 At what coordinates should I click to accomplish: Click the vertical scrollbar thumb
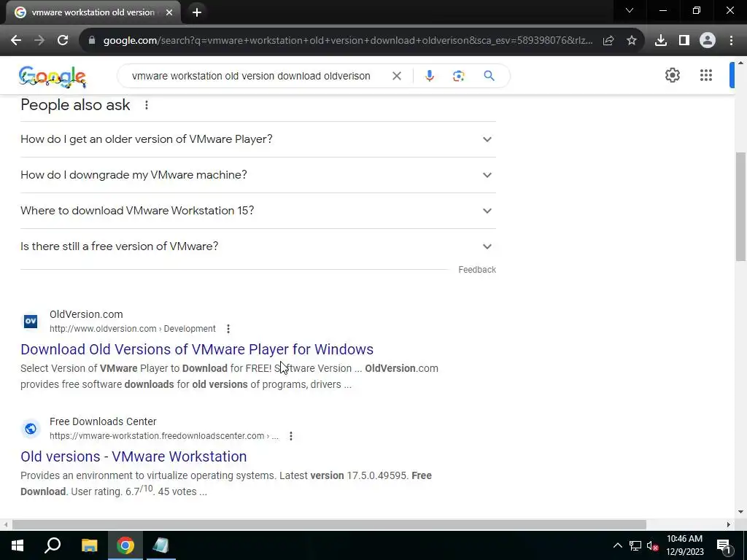740,206
